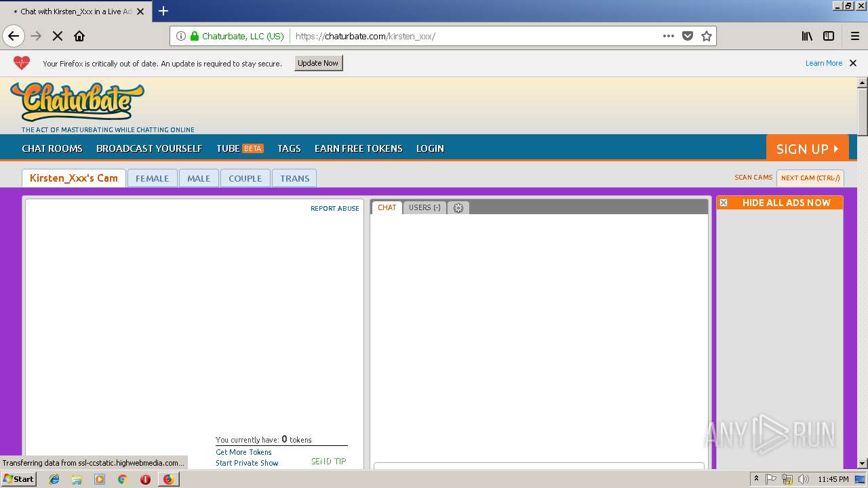Screen dimensions: 868x488
Task: Show site information icon in address bar
Action: coord(181,36)
